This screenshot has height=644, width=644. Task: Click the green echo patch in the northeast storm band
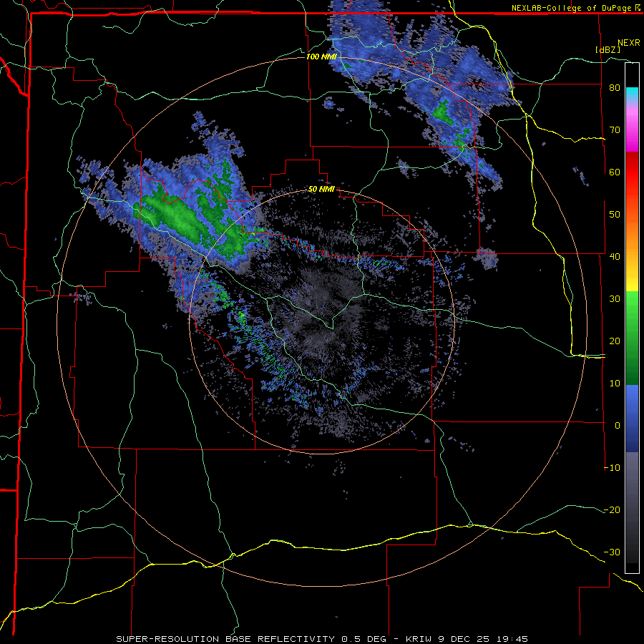(442, 112)
